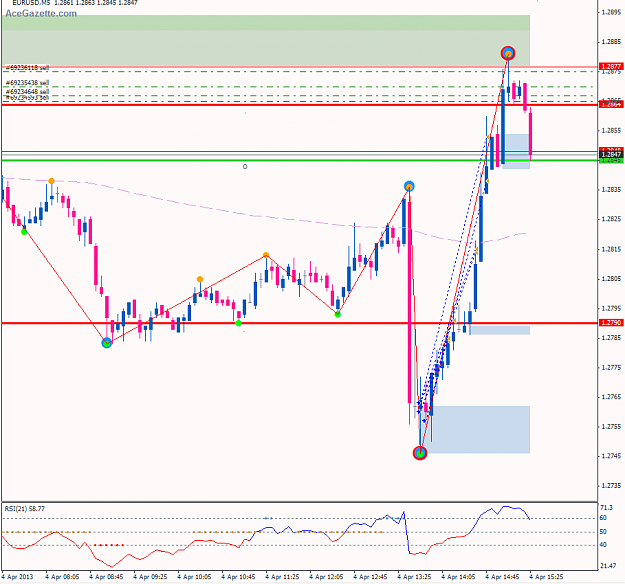Click the 1.2835 price axis value
The width and height of the screenshot is (625, 584).
(611, 190)
